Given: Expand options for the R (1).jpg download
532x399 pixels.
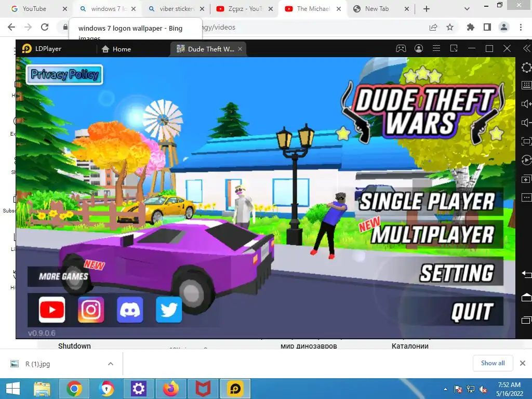Looking at the screenshot, I should [x=111, y=364].
